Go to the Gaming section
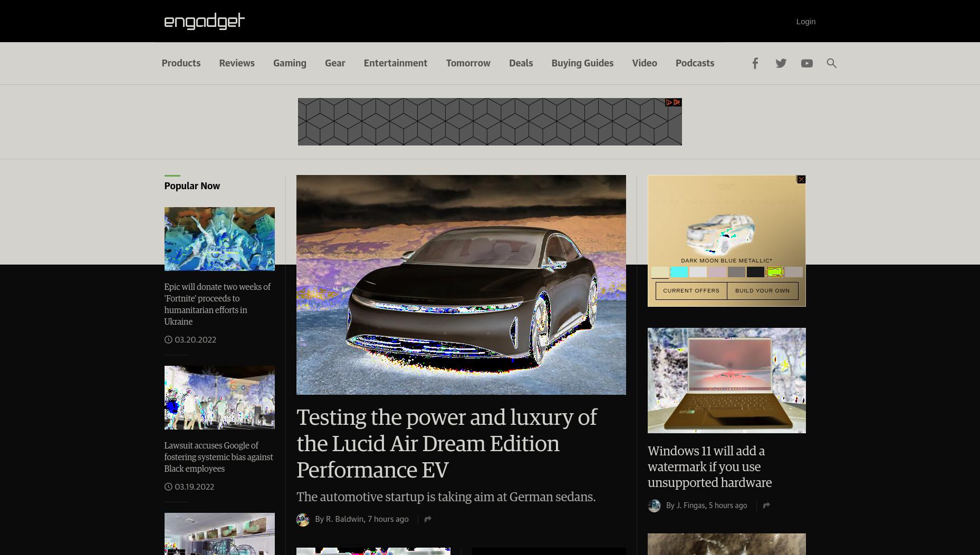This screenshot has height=555, width=980. (290, 63)
